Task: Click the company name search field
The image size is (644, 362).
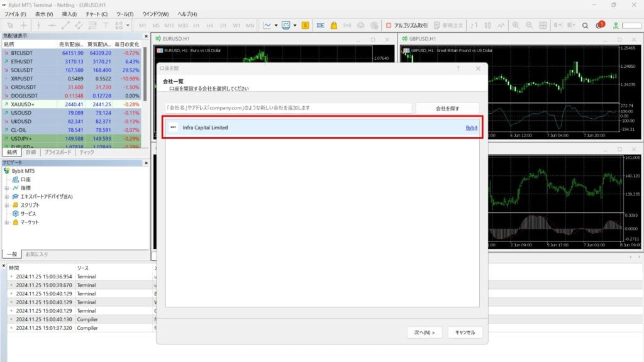Action: click(289, 108)
